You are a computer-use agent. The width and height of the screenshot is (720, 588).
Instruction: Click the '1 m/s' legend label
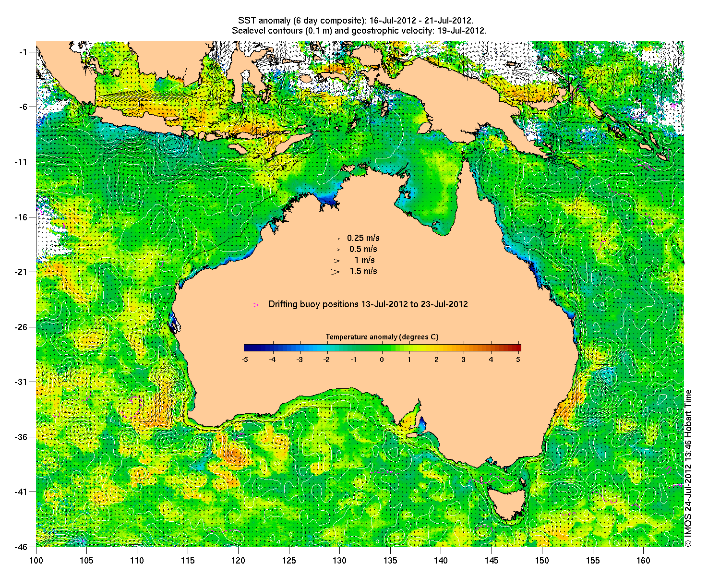365,260
